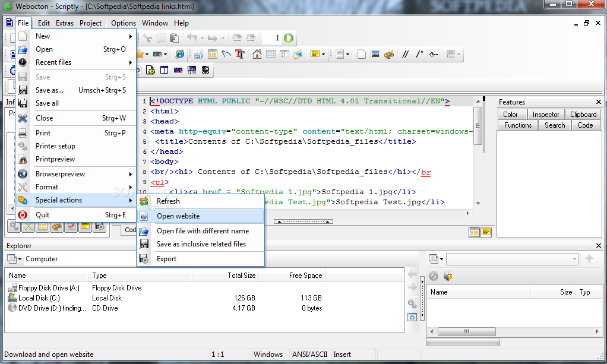Expand the right explorer view dropdown arrow
This screenshot has width=607, height=364.
[x=441, y=259]
